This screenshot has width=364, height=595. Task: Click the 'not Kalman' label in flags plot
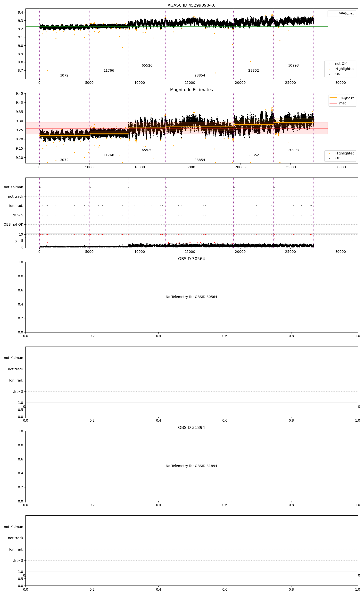pyautogui.click(x=14, y=187)
